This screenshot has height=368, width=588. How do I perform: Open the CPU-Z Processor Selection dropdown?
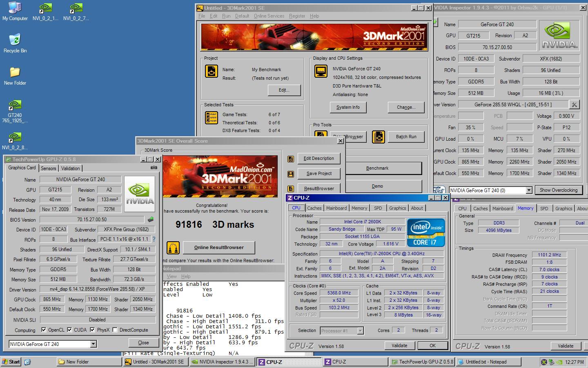pos(360,331)
